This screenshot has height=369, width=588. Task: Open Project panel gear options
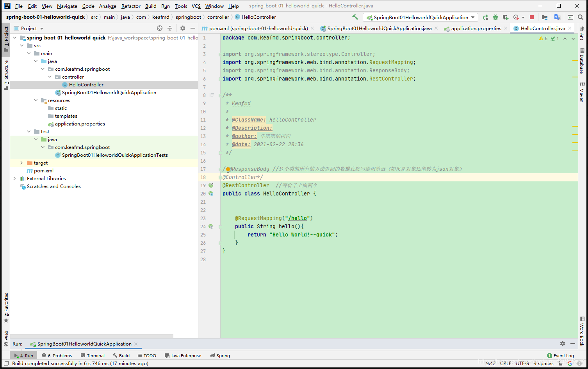point(183,28)
